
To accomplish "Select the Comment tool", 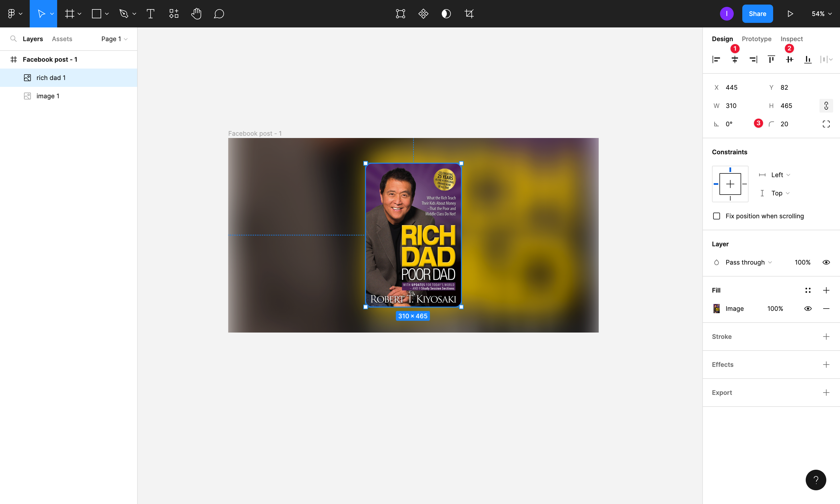I will coord(219,14).
